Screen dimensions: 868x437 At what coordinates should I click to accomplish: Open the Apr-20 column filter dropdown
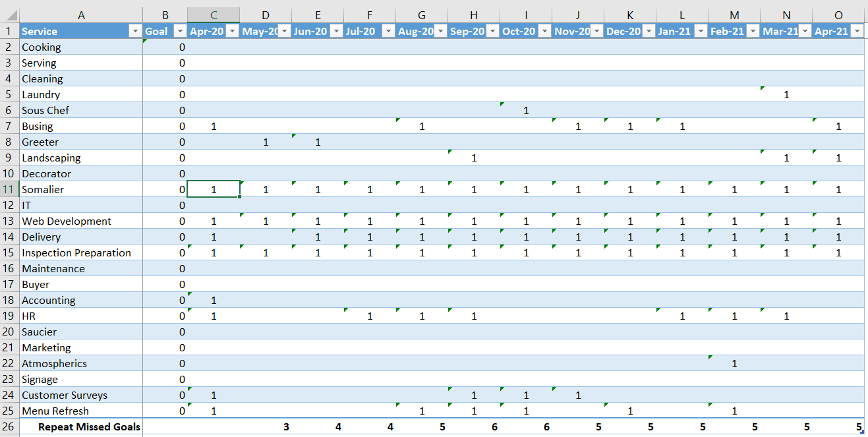point(232,31)
